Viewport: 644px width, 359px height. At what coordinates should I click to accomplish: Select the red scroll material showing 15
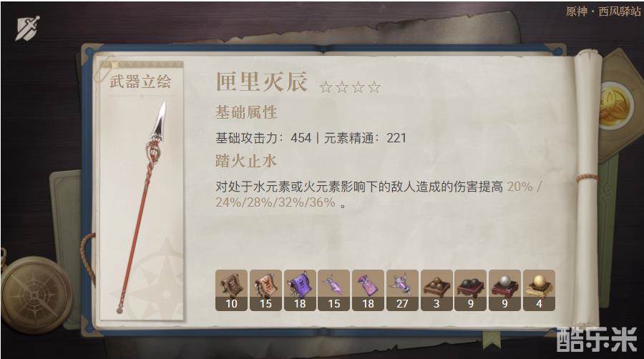265,290
